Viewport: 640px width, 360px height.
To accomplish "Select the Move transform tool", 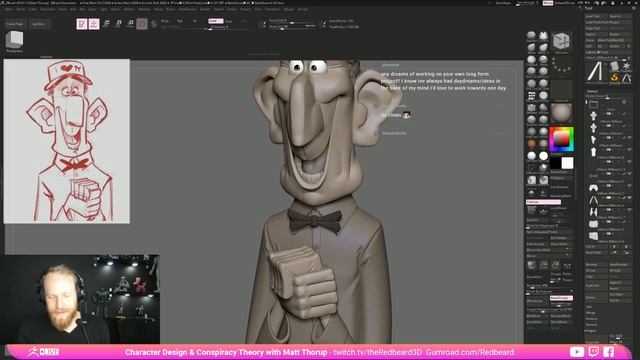I will pos(106,24).
